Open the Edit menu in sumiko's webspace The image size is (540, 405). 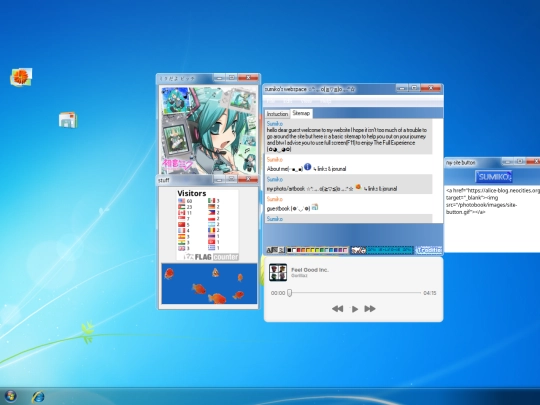(287, 101)
